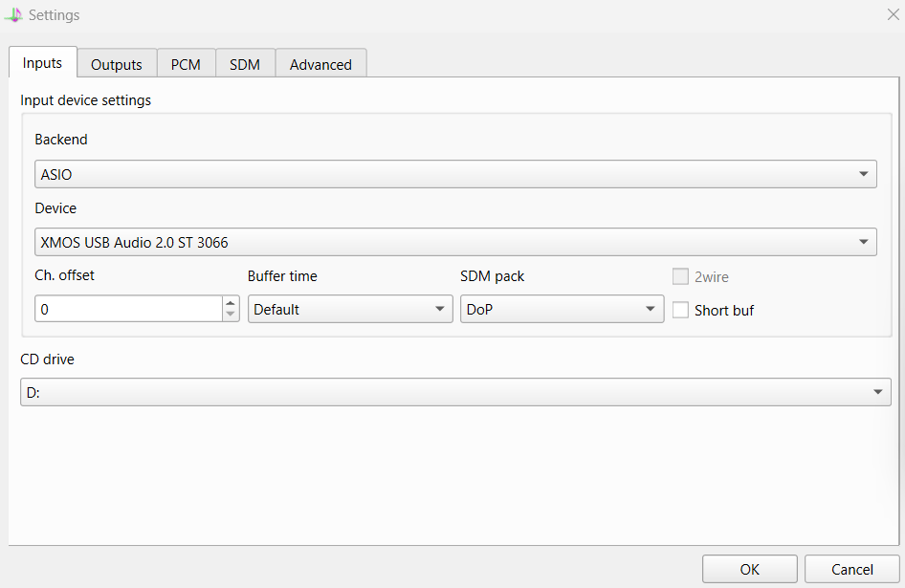Open the Device dropdown showing XMOS USB Audio

(x=455, y=242)
